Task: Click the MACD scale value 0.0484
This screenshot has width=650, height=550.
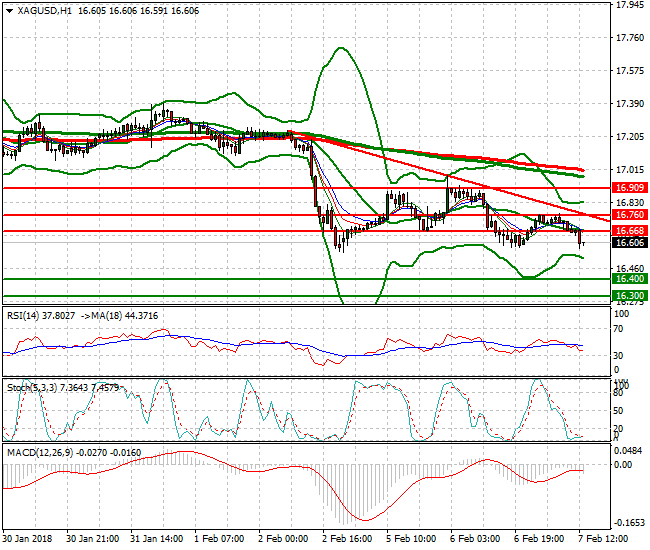Action: pyautogui.click(x=628, y=451)
